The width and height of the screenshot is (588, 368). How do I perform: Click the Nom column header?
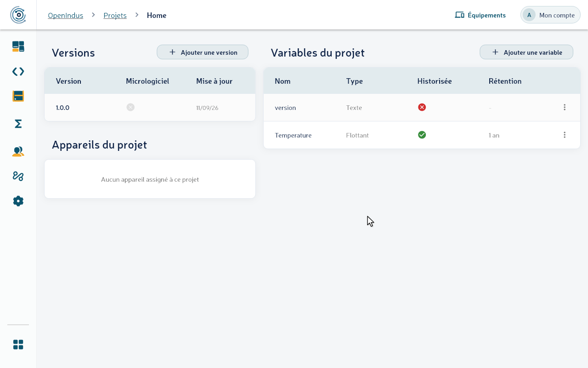tap(283, 81)
